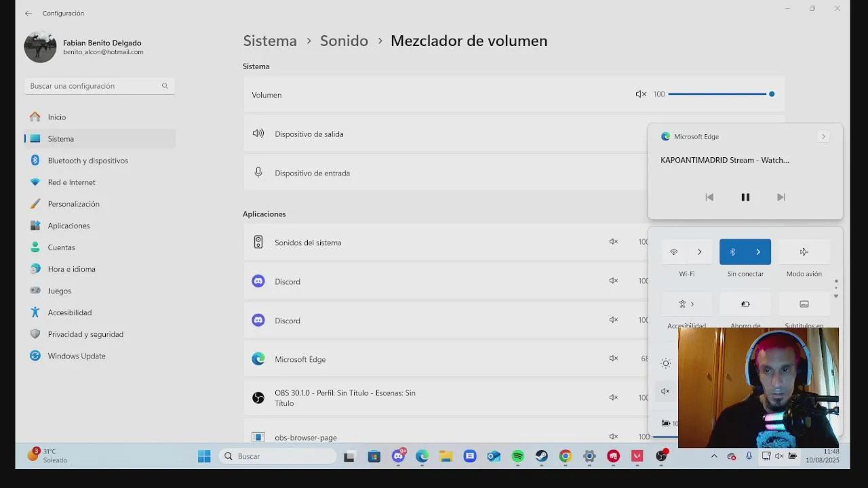The height and width of the screenshot is (488, 868).
Task: Expand Wi-Fi networks chevron
Action: pos(700,252)
